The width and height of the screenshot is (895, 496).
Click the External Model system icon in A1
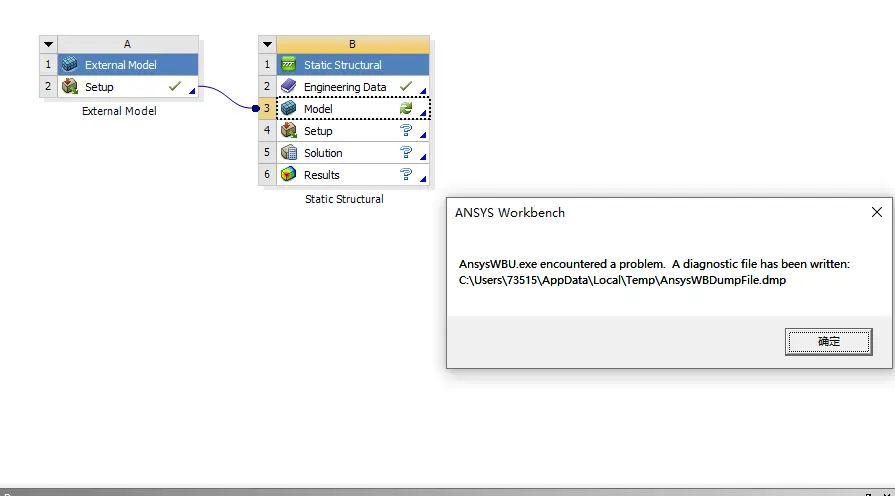[x=70, y=64]
